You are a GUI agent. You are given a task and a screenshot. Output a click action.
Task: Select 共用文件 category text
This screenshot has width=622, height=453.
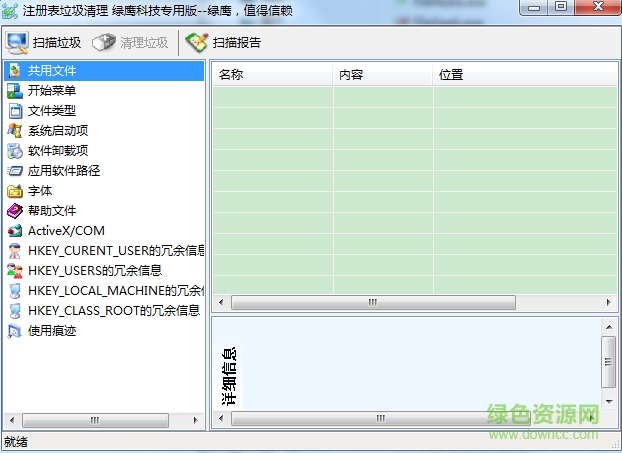click(x=52, y=71)
